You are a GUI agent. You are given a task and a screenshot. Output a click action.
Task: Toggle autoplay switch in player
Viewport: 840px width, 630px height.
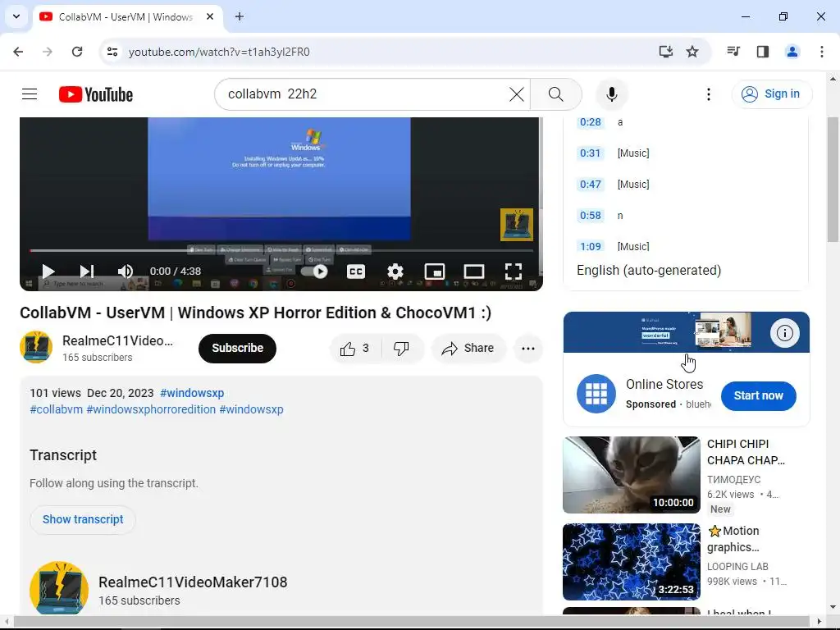[x=314, y=272]
